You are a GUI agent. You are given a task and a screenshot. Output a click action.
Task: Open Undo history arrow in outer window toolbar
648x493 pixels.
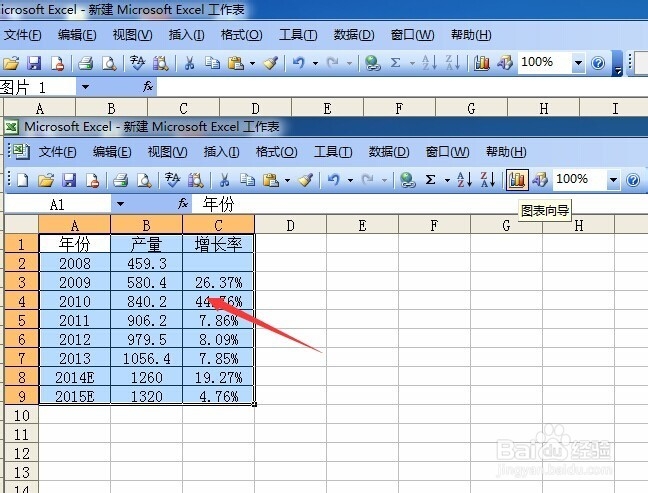pyautogui.click(x=315, y=63)
